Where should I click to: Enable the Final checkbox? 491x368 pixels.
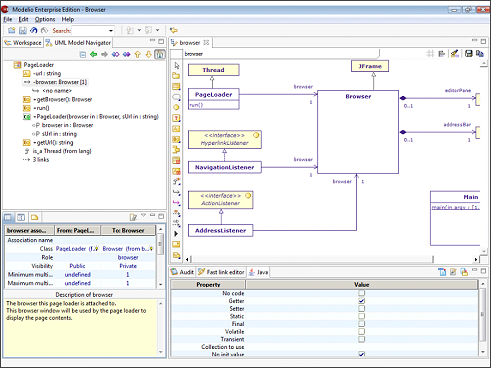point(362,324)
